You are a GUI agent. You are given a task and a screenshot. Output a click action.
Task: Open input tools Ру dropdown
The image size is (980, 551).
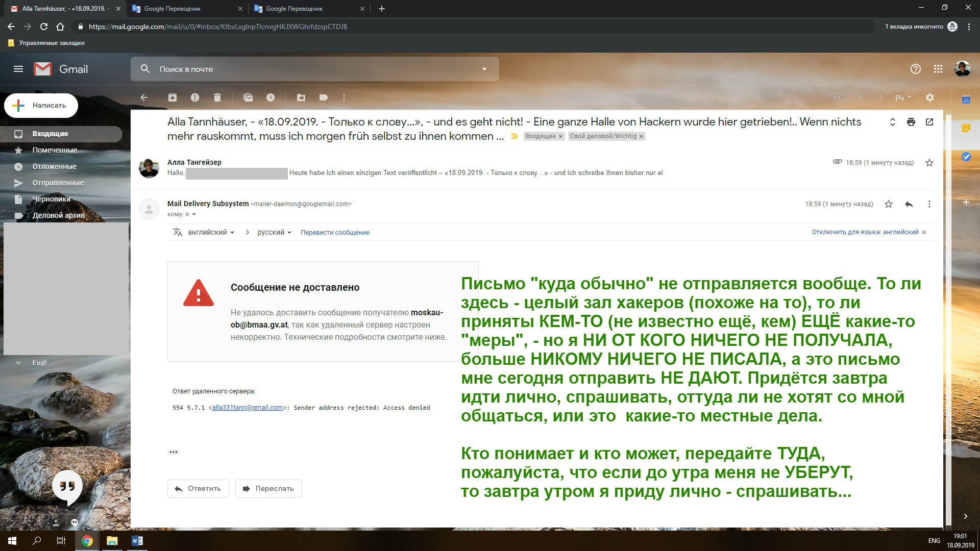click(x=903, y=97)
